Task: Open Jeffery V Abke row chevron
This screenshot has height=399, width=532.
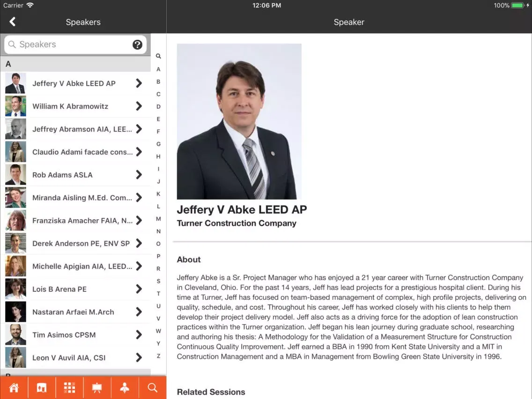Action: click(x=139, y=83)
